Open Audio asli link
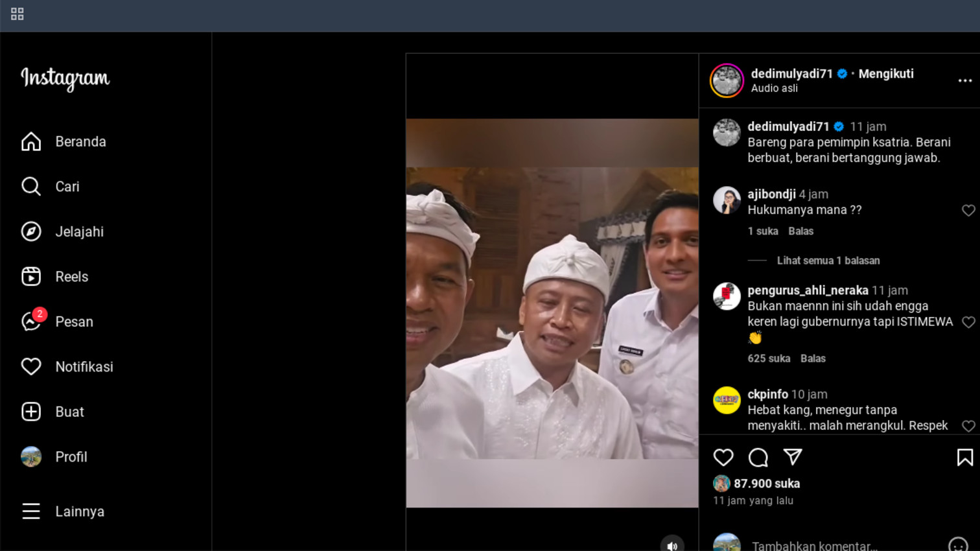Viewport: 980px width, 551px height. point(774,88)
